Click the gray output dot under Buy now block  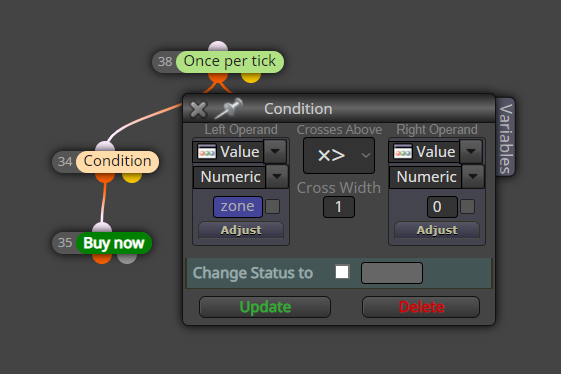[127, 258]
